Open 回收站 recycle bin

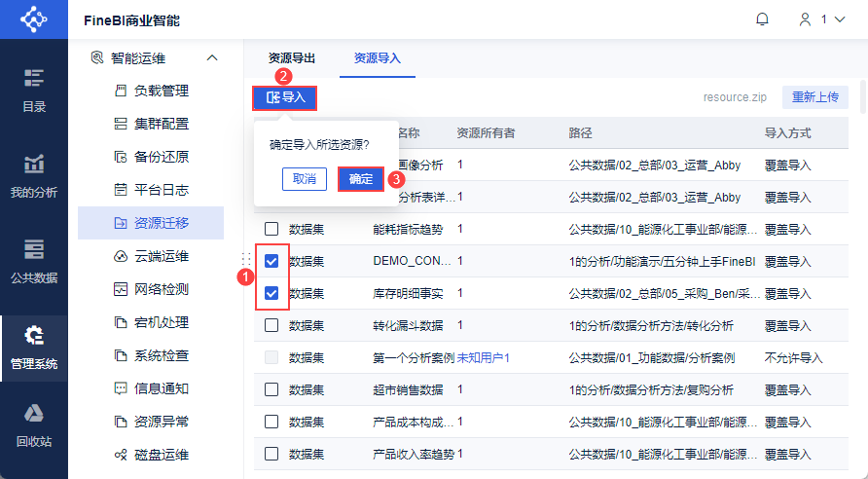[x=34, y=424]
